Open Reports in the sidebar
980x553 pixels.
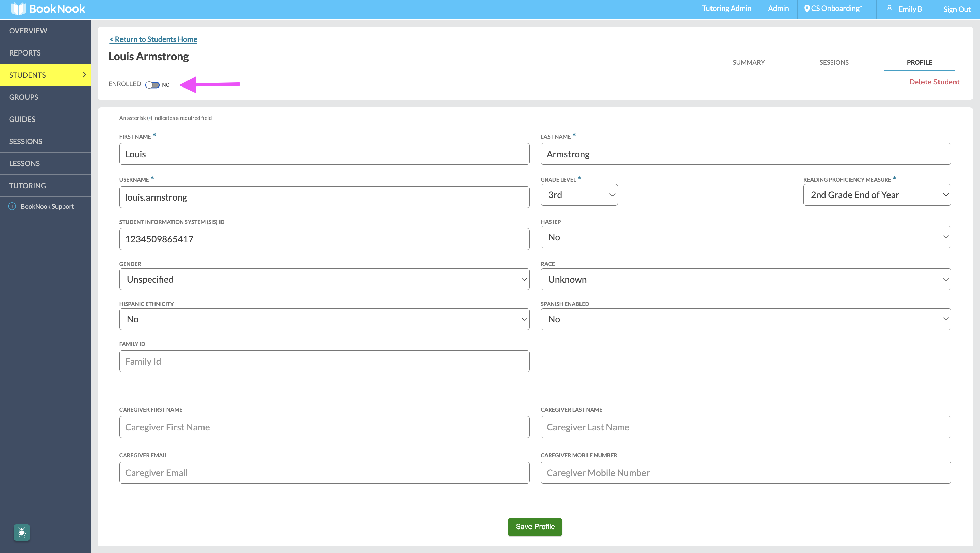point(25,53)
